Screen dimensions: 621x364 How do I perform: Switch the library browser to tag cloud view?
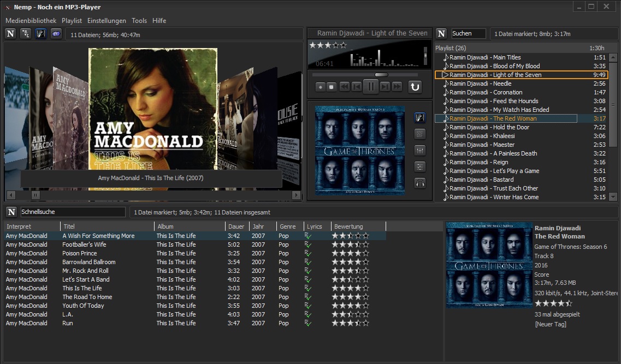[56, 34]
